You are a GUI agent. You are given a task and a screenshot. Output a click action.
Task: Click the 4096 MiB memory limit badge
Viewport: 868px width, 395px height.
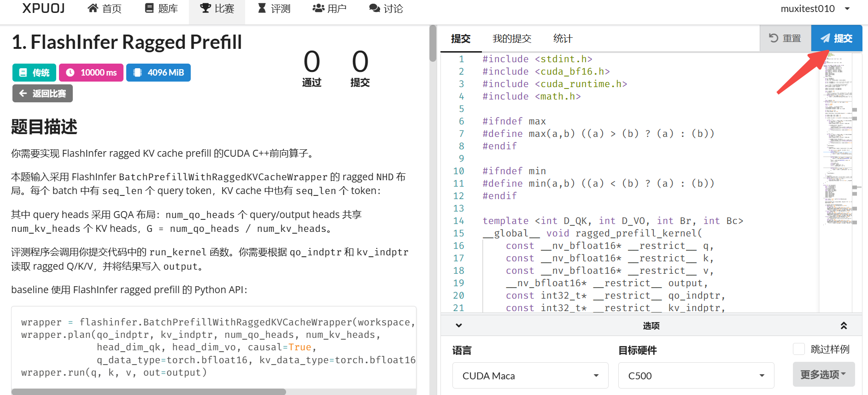pos(158,72)
